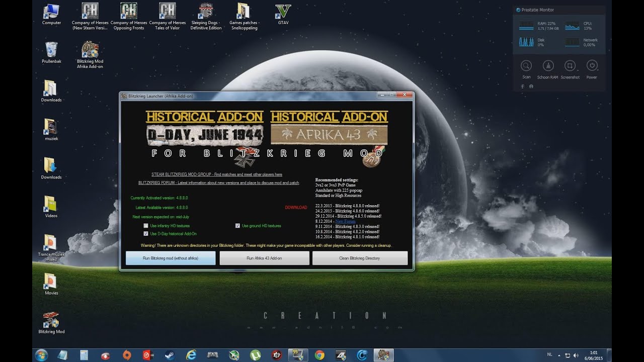Open the muziek folder shortcut
This screenshot has width=644, height=362.
coord(51,130)
